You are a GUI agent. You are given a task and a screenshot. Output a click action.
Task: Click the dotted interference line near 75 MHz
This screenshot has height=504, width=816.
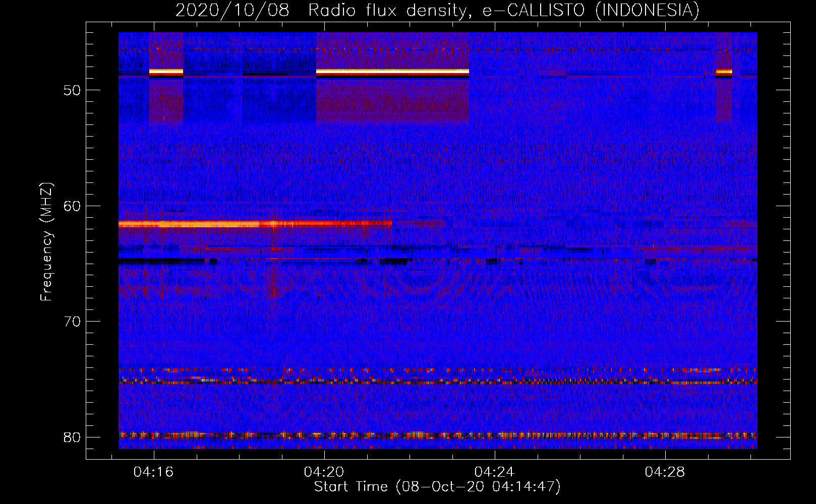438,381
